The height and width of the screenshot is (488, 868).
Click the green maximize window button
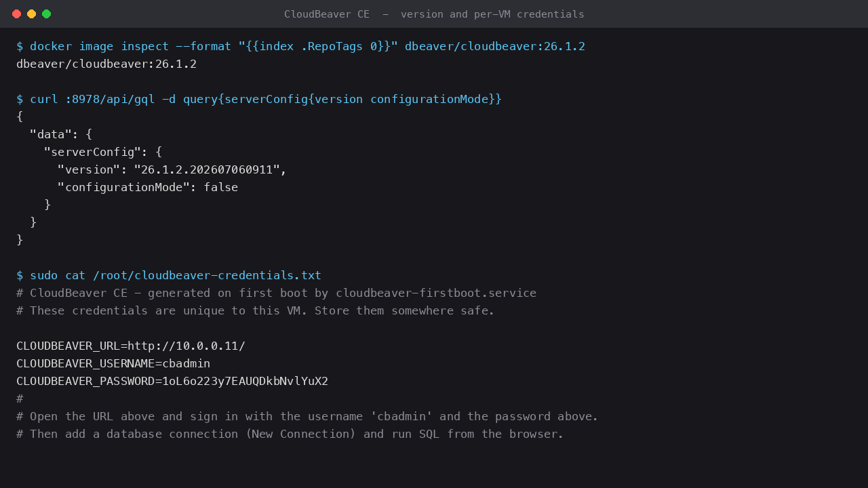(x=46, y=14)
